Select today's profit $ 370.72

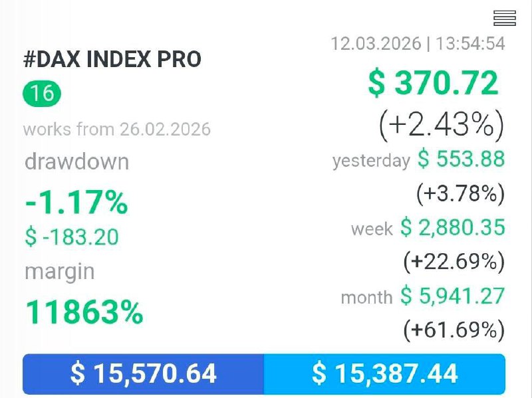click(433, 84)
